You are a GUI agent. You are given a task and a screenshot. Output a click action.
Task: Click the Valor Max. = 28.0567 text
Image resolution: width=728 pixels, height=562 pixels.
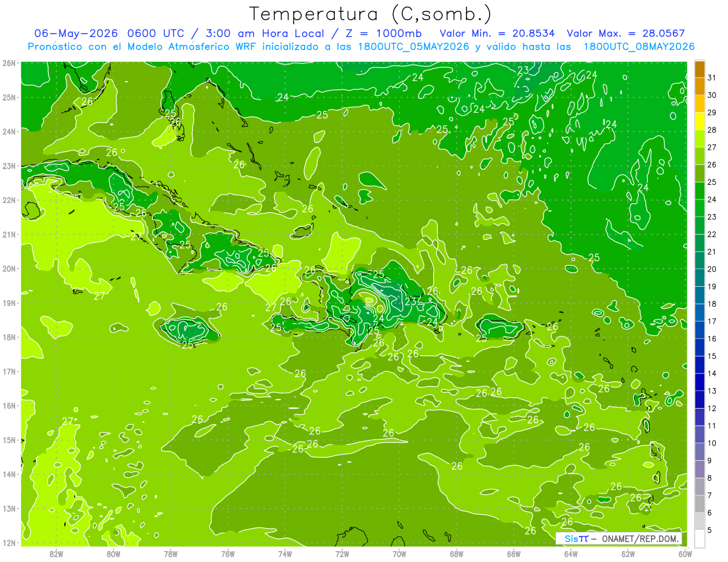pyautogui.click(x=625, y=33)
